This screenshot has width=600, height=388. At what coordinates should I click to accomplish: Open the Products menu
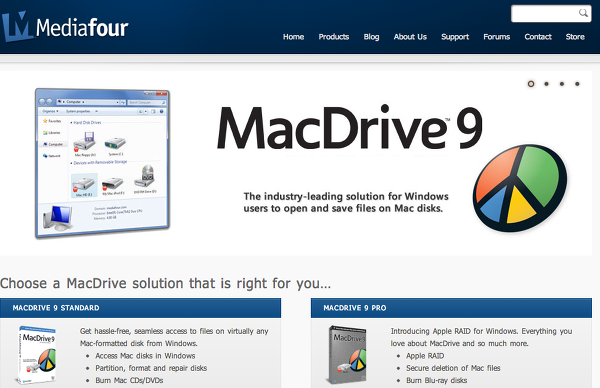(334, 37)
